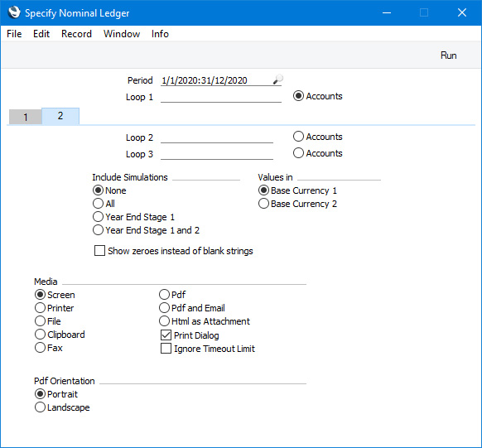Select Accounts option for Loop 2
This screenshot has width=482, height=448.
pos(298,137)
